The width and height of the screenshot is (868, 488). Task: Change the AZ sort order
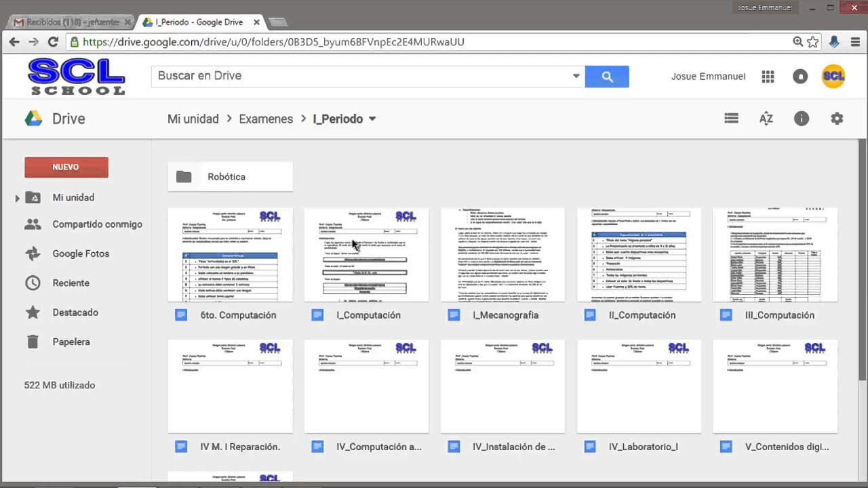pyautogui.click(x=766, y=119)
